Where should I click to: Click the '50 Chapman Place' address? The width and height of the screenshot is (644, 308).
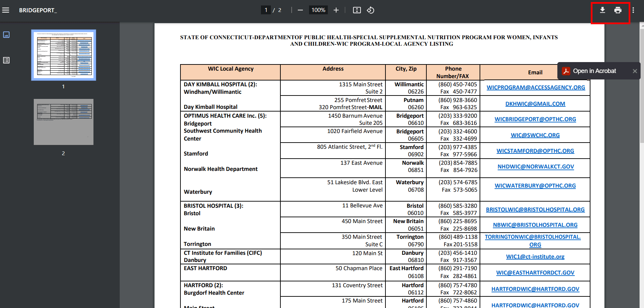pos(359,268)
